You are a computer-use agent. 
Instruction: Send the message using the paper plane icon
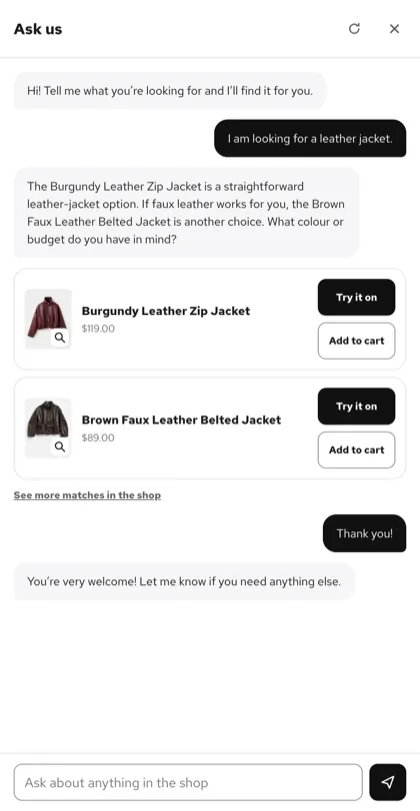tap(388, 782)
